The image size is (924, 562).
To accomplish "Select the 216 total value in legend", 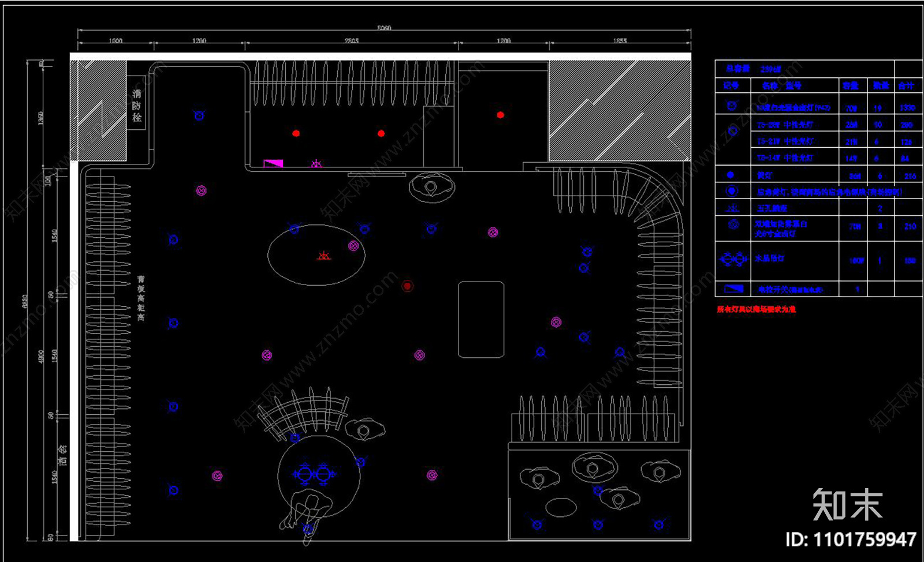I will click(910, 176).
